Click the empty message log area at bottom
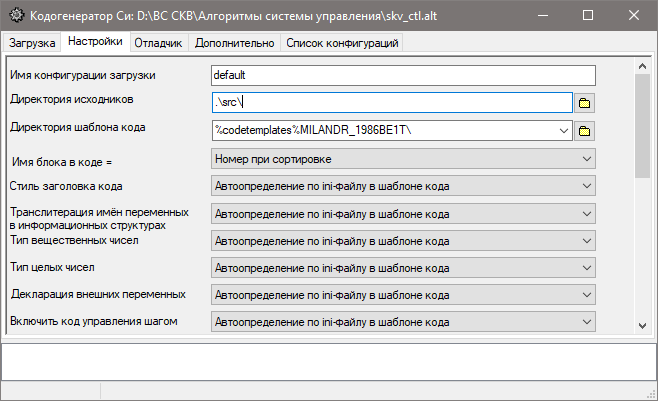Screen dimensions: 658x401 coord(328,361)
